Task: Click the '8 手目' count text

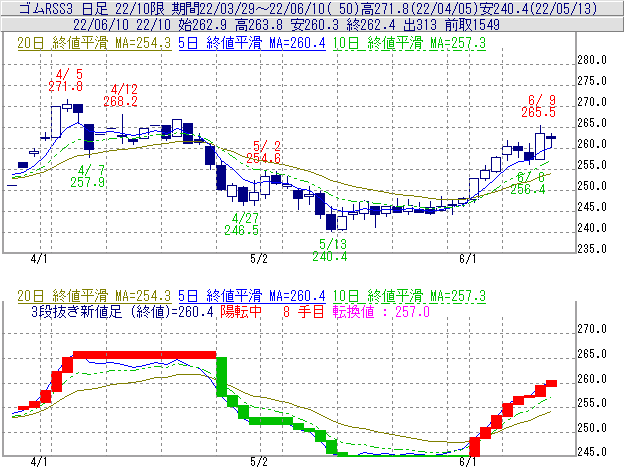Action: pos(304,311)
